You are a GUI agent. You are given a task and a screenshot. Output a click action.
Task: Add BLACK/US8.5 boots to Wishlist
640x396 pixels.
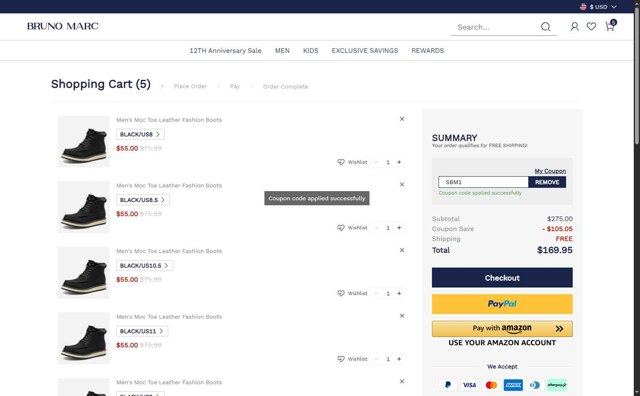tap(352, 228)
